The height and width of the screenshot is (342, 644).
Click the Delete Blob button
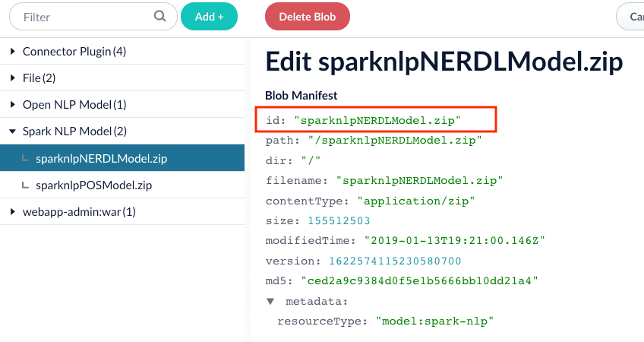308,17
